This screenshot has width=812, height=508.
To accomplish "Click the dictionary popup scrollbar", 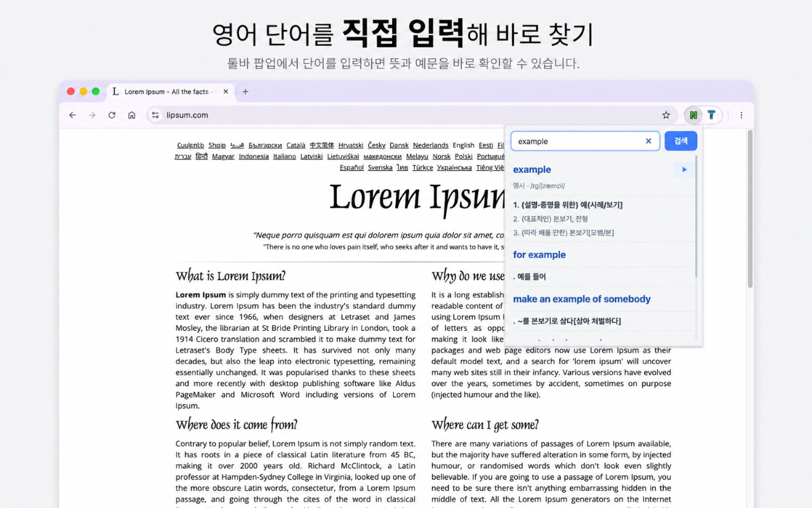I will pos(697,216).
